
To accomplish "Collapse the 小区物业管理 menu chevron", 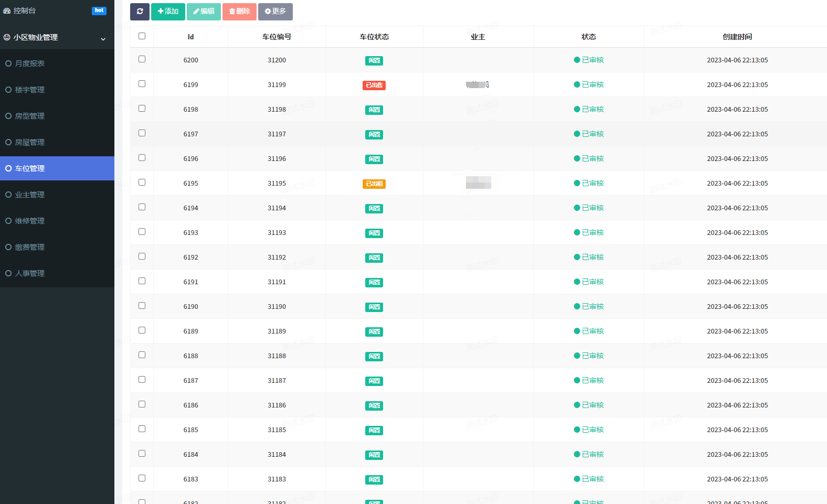I will [x=103, y=39].
